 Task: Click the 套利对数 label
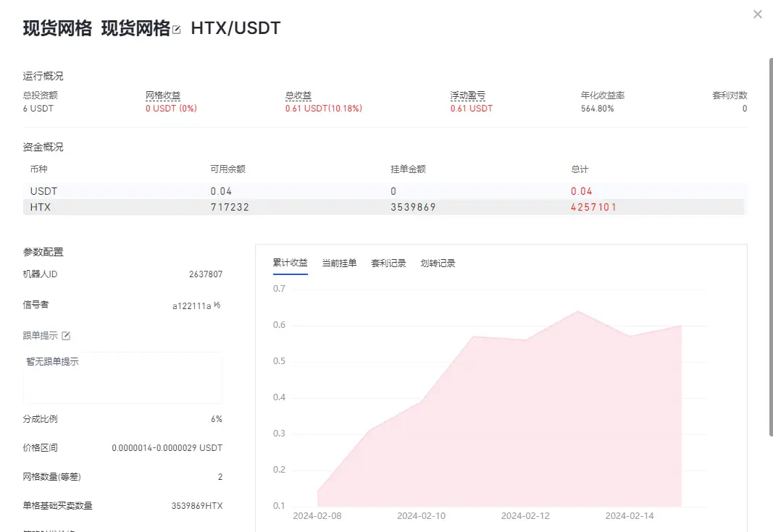(x=730, y=95)
